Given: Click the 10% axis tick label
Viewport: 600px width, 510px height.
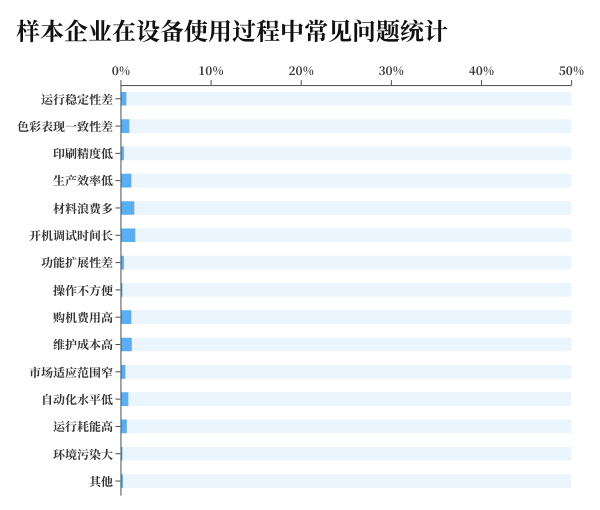Looking at the screenshot, I should [x=211, y=71].
